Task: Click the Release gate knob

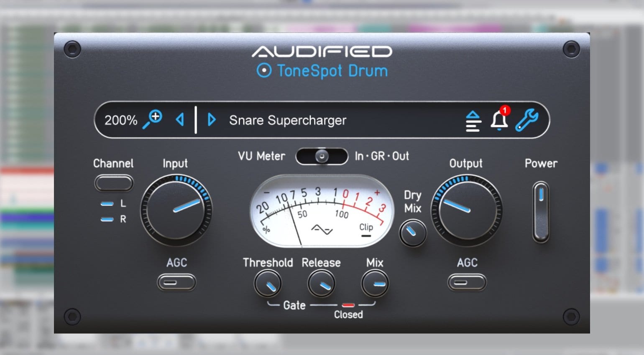Action: point(322,283)
